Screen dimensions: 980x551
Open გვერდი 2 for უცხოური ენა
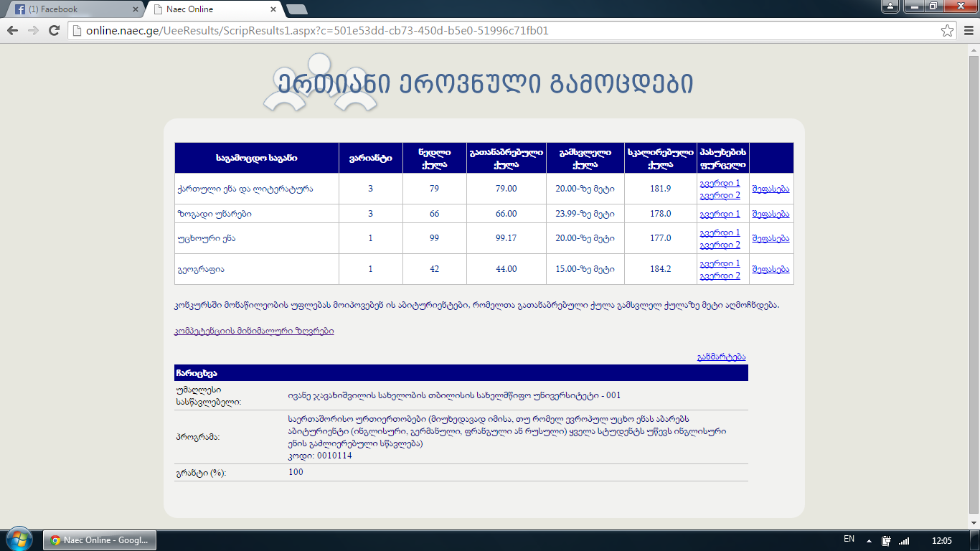pos(720,244)
